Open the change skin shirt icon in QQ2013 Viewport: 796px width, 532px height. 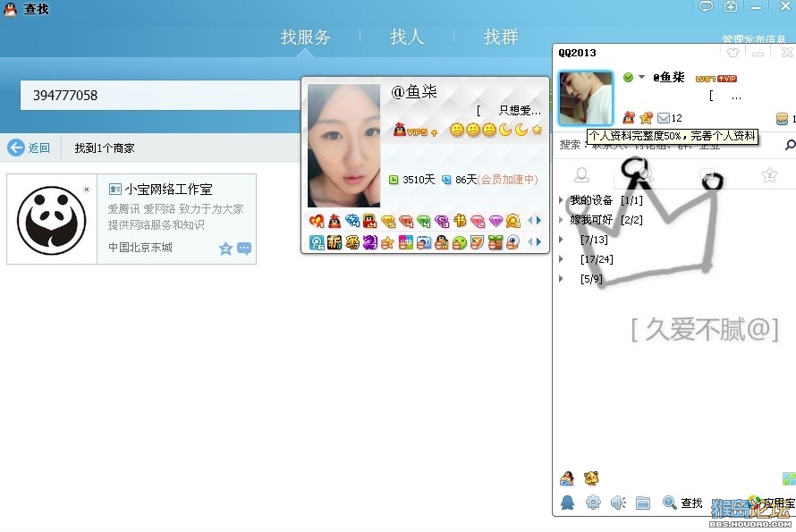click(732, 52)
